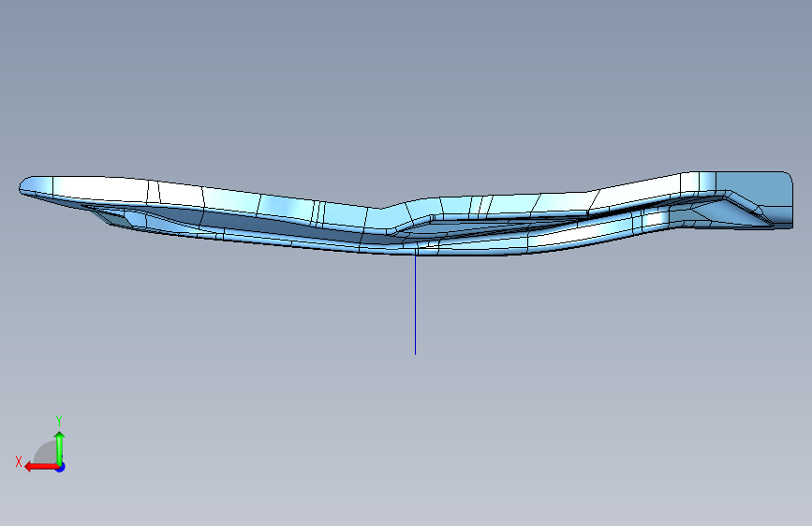Image resolution: width=812 pixels, height=526 pixels.
Task: Click the blue Z axis dot on the triad
Action: [61, 467]
